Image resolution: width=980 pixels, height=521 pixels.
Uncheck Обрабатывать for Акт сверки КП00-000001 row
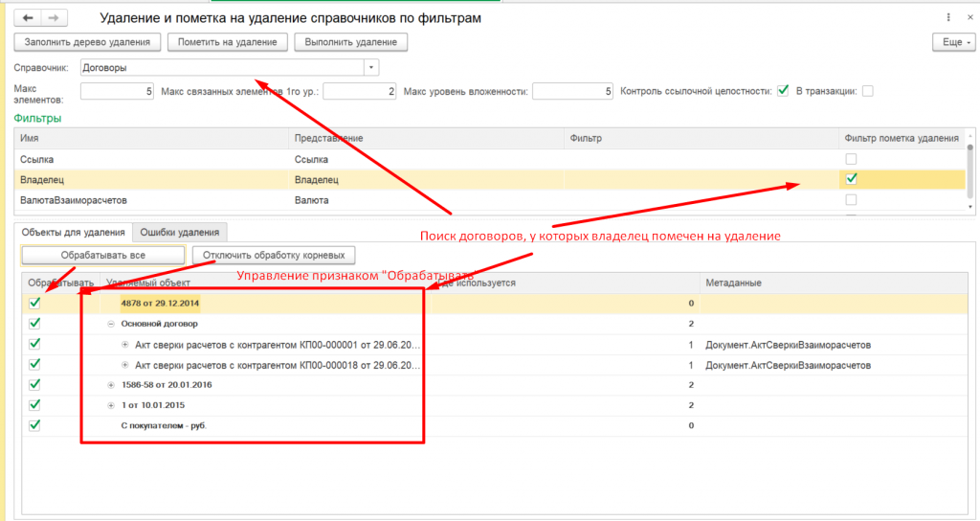click(35, 344)
